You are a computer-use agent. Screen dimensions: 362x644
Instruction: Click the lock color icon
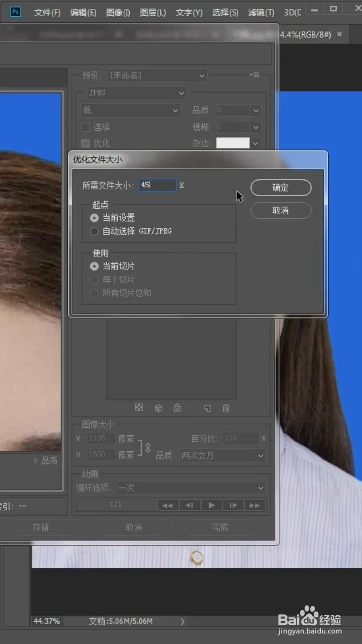(x=177, y=408)
